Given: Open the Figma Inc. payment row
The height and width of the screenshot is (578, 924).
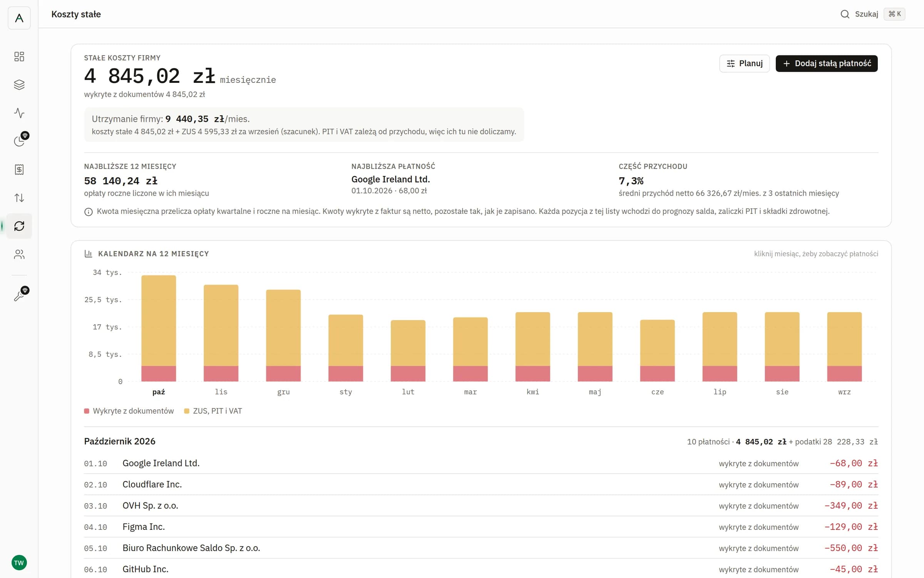Looking at the screenshot, I should pyautogui.click(x=481, y=527).
